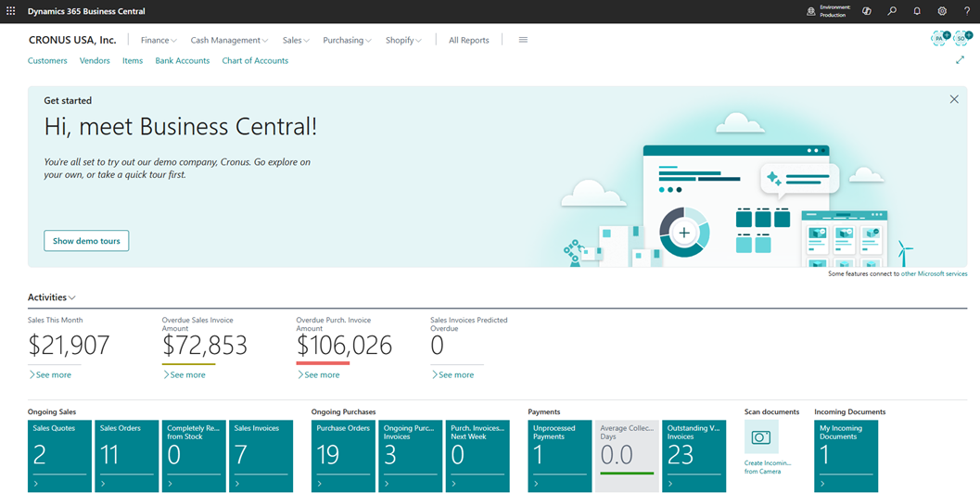Open Ongoing Purchase Invoices tile
The height and width of the screenshot is (493, 980).
pos(411,456)
